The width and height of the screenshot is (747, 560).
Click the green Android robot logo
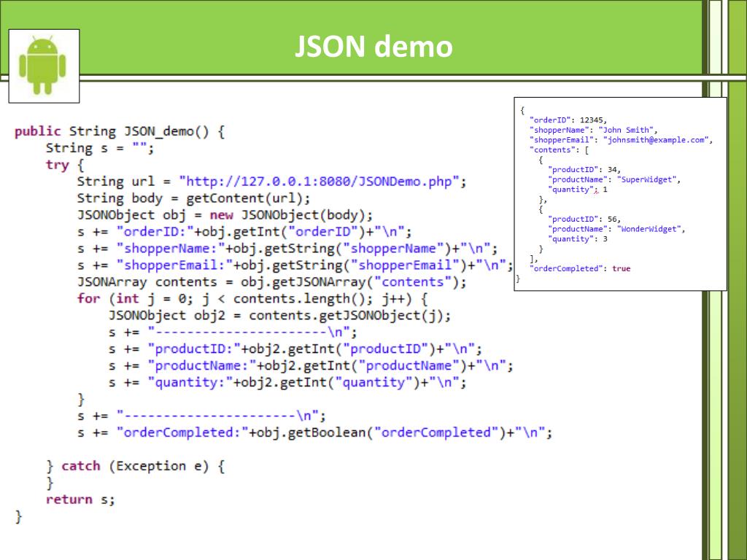(x=42, y=65)
